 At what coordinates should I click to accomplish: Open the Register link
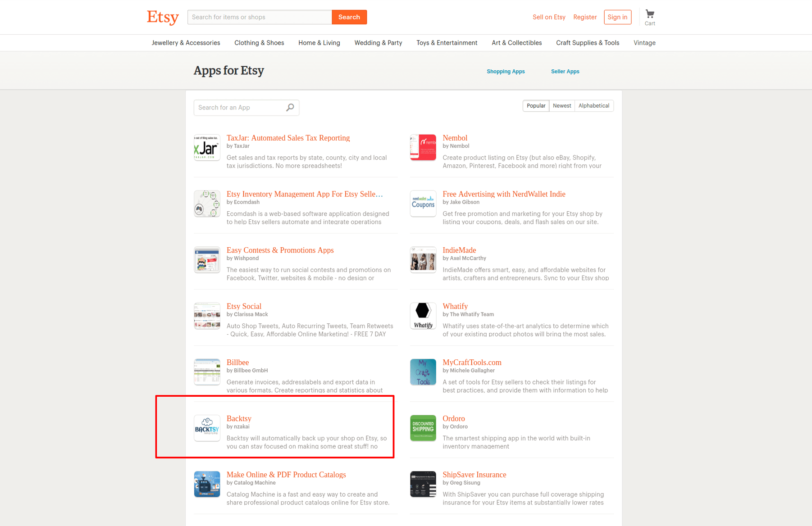(585, 17)
